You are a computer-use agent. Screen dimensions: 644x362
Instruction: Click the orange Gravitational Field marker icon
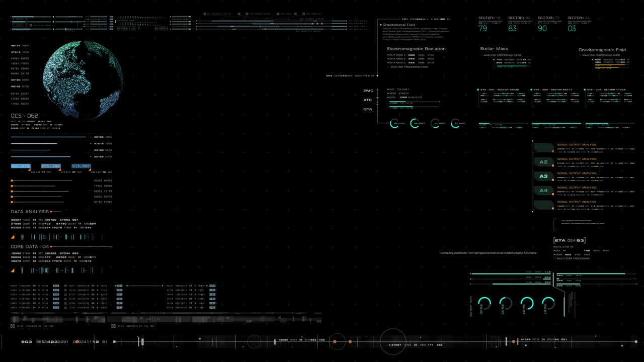380,25
